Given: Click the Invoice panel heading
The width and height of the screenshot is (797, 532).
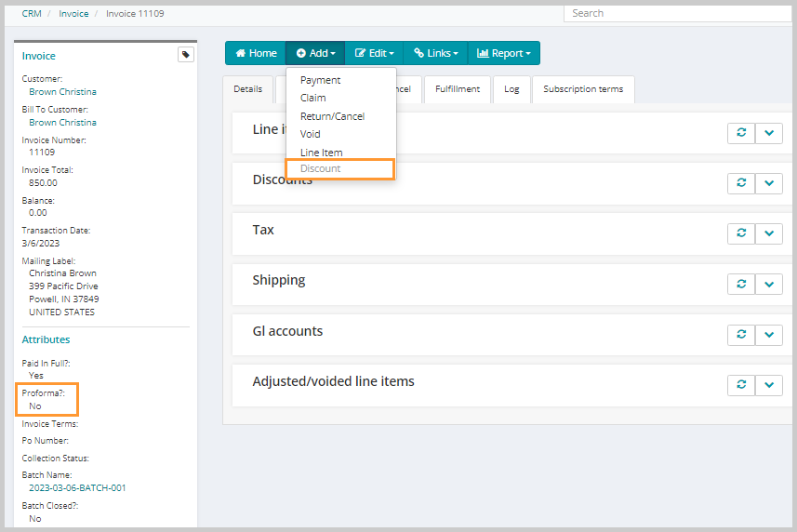Looking at the screenshot, I should pos(39,56).
